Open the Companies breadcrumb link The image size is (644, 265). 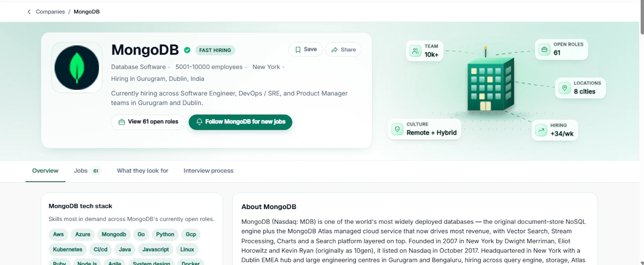[50, 12]
